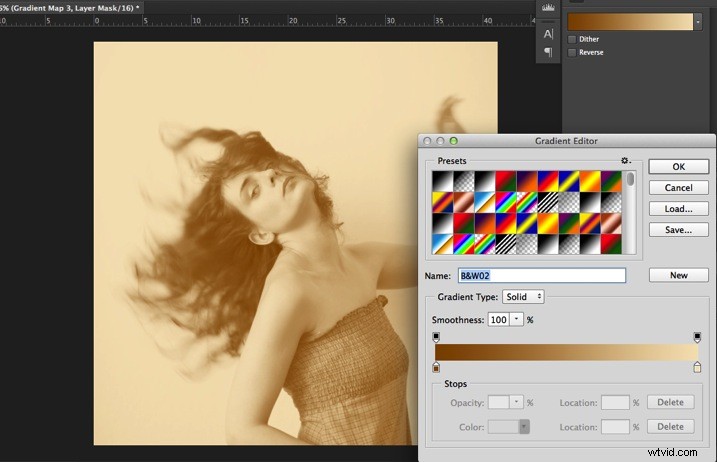Click the New gradient button
Viewport: 717px width, 462px height.
pyautogui.click(x=679, y=275)
